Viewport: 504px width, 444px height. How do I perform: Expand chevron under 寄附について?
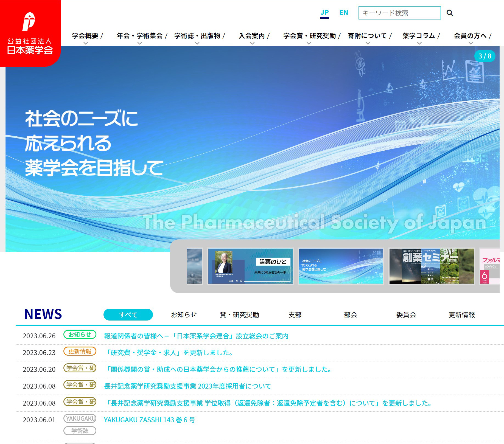tap(368, 43)
